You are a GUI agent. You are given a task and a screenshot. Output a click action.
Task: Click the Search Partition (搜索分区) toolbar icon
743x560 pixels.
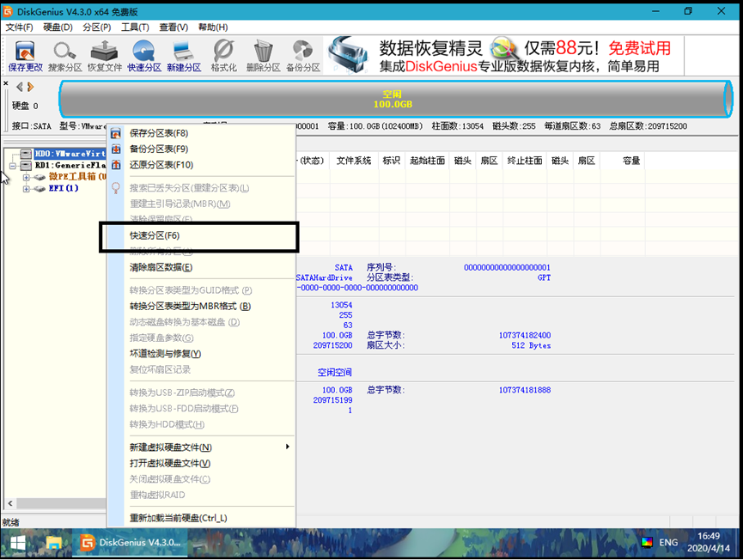pyautogui.click(x=64, y=56)
